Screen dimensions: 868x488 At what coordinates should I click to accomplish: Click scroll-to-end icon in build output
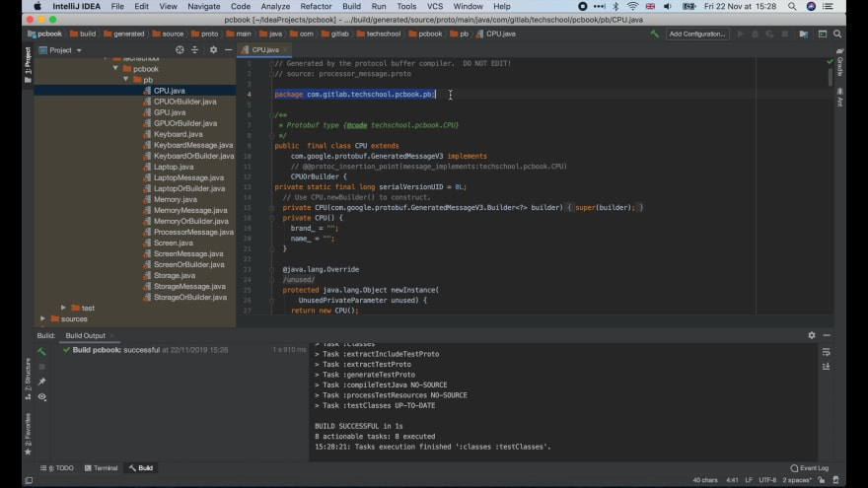(826, 367)
